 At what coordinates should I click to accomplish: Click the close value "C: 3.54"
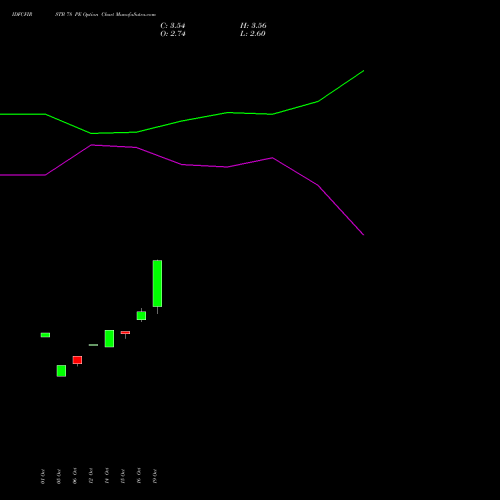[173, 26]
